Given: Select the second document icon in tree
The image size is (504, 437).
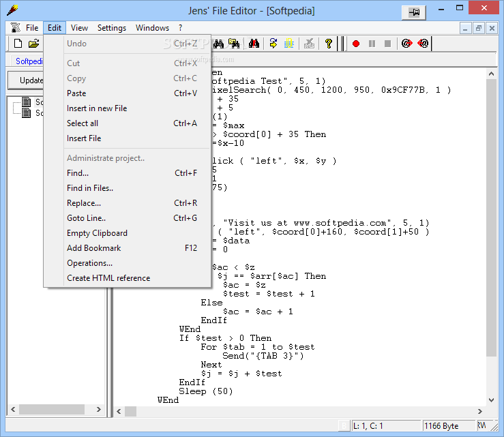Looking at the screenshot, I should click(27, 112).
